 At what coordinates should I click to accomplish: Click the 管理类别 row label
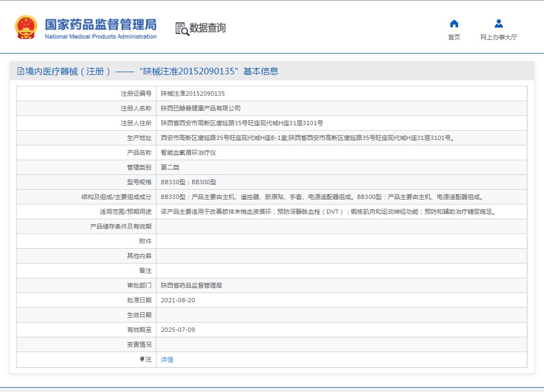click(x=139, y=167)
